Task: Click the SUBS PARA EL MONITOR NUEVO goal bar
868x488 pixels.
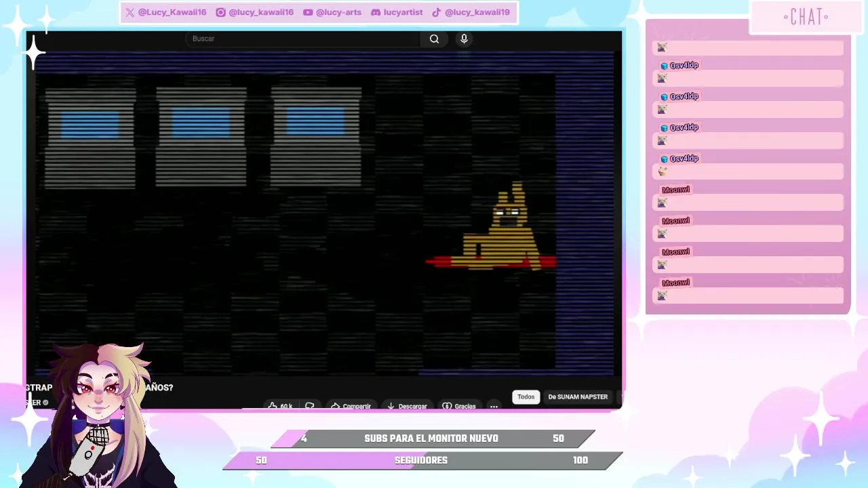Action: [433, 439]
